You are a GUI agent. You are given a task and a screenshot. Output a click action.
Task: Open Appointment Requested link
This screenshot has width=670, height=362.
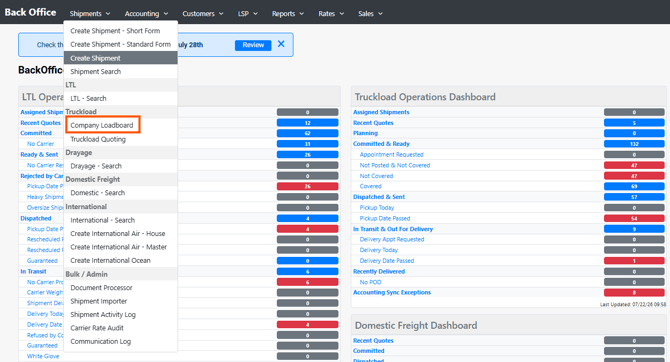coord(391,154)
